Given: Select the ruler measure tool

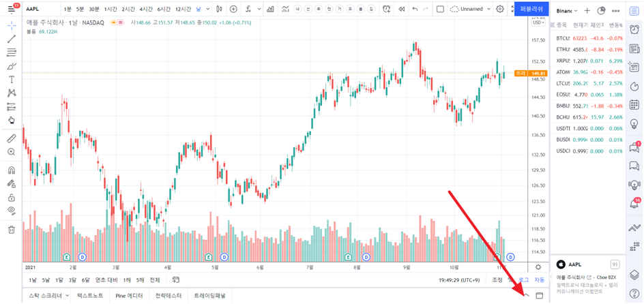Looking at the screenshot, I should pos(12,138).
